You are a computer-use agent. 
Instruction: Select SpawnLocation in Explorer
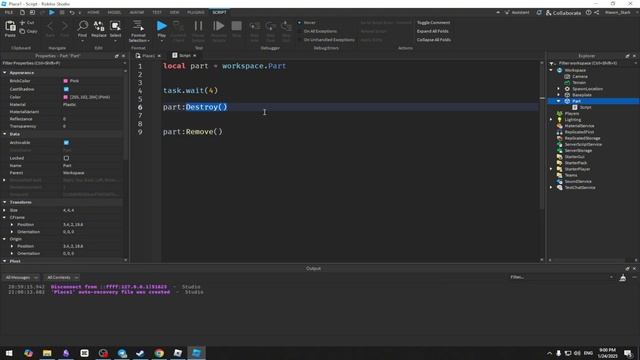click(587, 89)
